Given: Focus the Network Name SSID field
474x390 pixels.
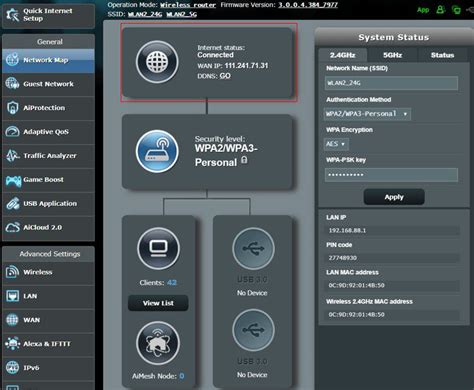Looking at the screenshot, I should pos(391,83).
